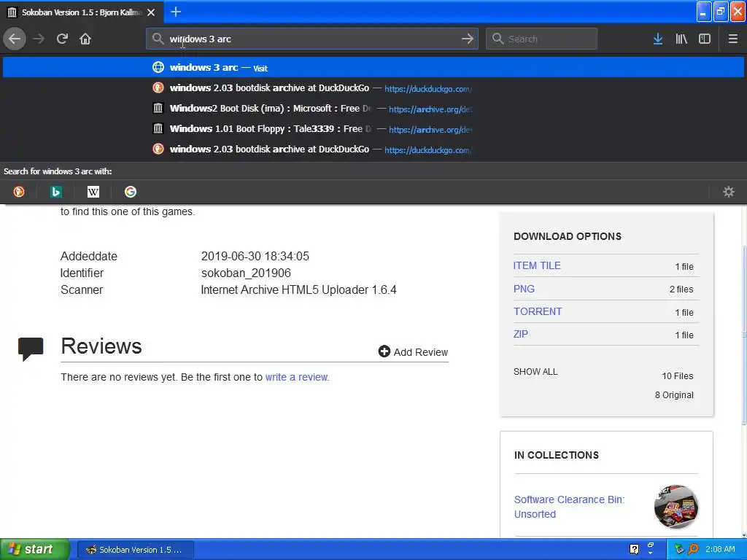Choose 'Windows 1.01 Boot Floppy' suggestion
Image resolution: width=747 pixels, height=560 pixels.
(373, 128)
